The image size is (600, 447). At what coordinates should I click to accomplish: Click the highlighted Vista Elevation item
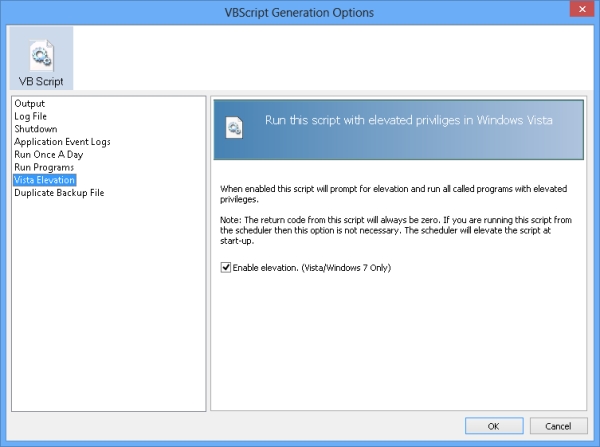(44, 180)
